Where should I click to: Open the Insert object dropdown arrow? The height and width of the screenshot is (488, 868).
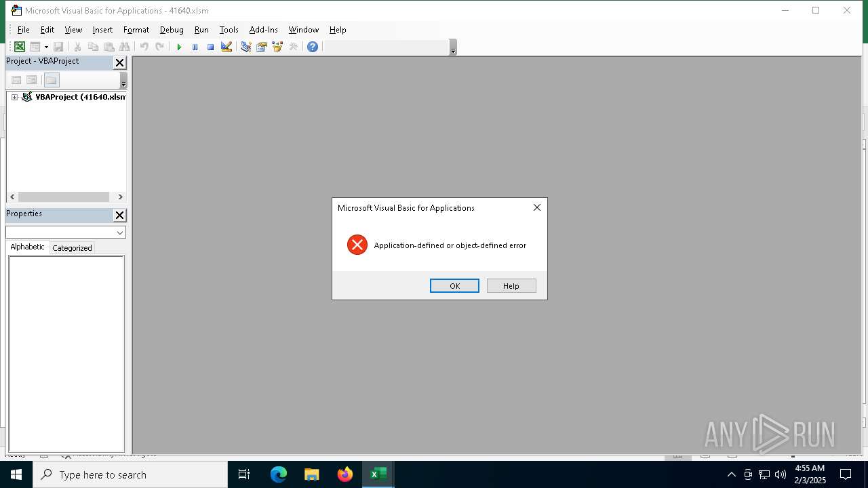(46, 47)
